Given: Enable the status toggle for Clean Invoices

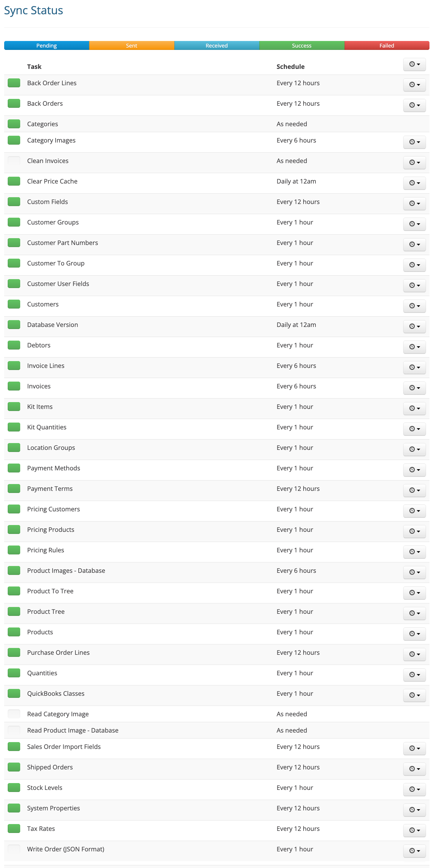Looking at the screenshot, I should click(13, 161).
